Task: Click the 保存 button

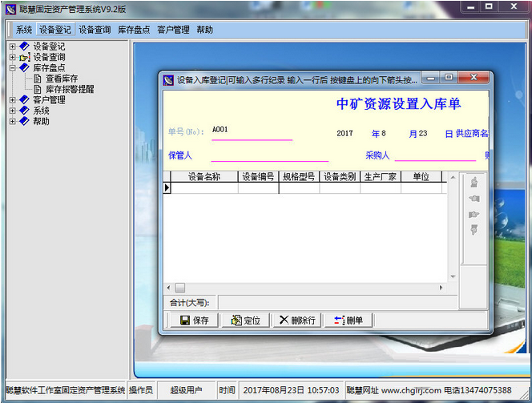Action: click(x=194, y=320)
